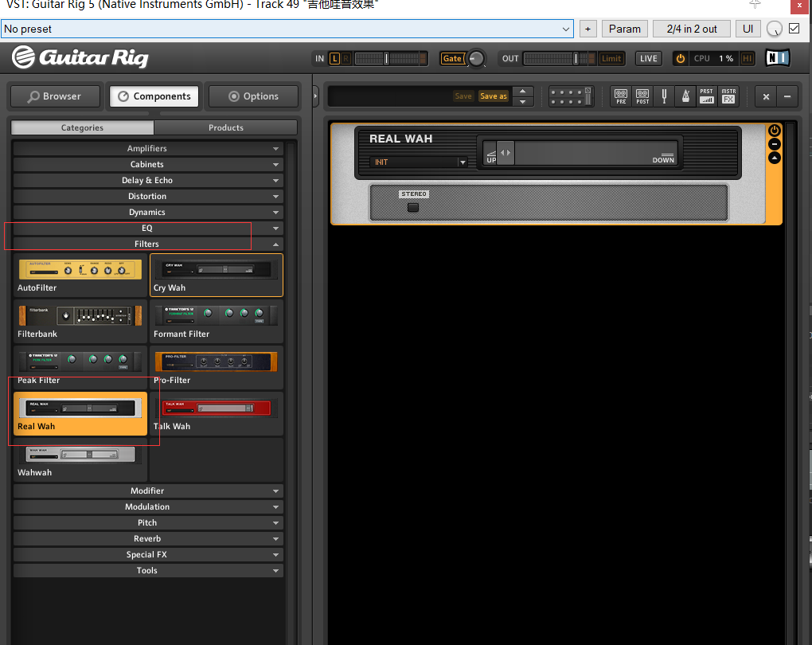Expand the Delay & Echo category
The image size is (812, 645).
click(147, 180)
